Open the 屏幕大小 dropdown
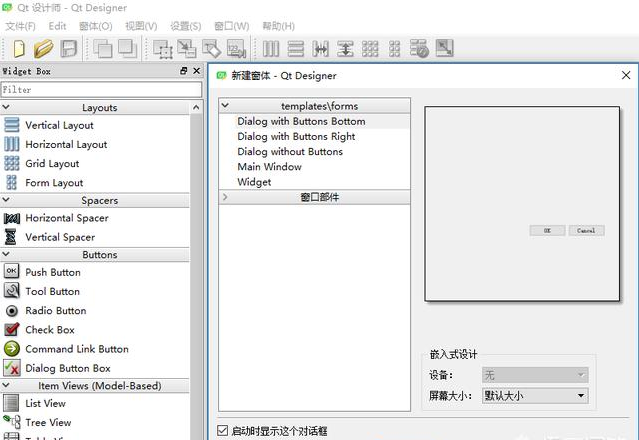Screen dimensions: 639x440 coord(535,396)
